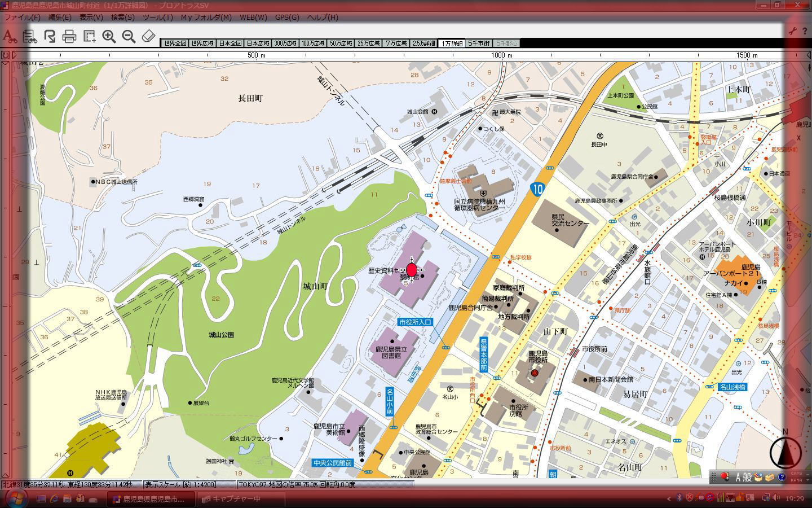Click the list search icon in toolbar
This screenshot has height=508, width=812.
point(29,37)
